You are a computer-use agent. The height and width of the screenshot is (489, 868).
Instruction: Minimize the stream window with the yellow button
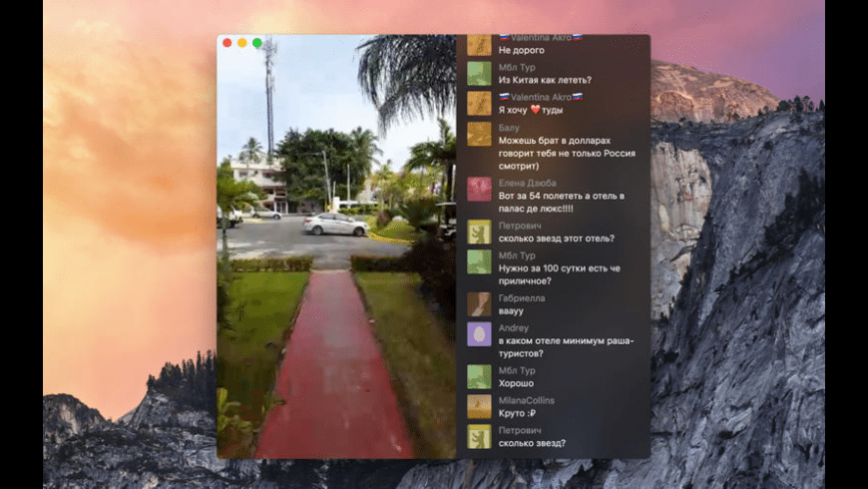coord(241,43)
